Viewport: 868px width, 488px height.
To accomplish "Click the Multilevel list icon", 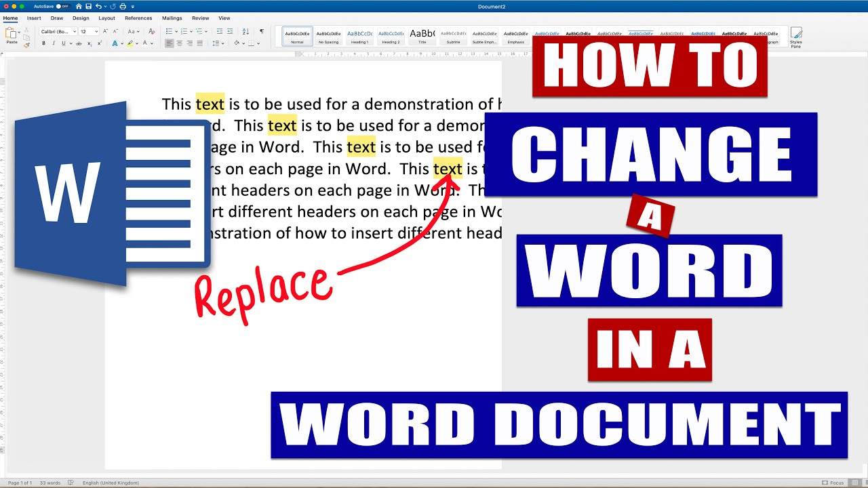I will coord(199,32).
